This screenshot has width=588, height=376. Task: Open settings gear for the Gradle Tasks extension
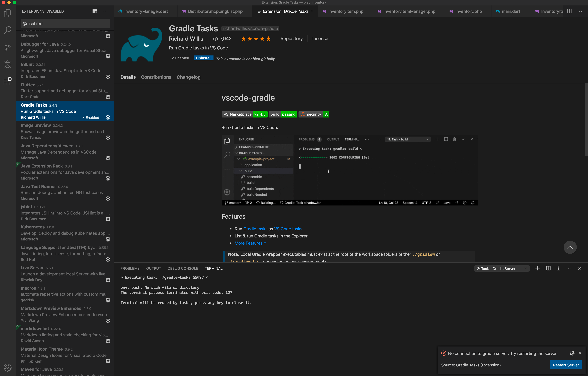108,117
